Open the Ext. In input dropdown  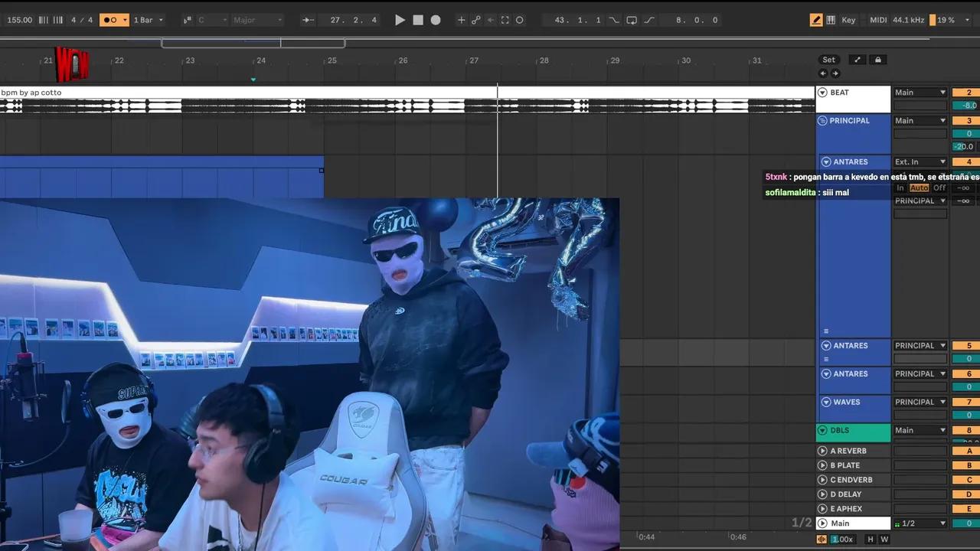coord(920,162)
